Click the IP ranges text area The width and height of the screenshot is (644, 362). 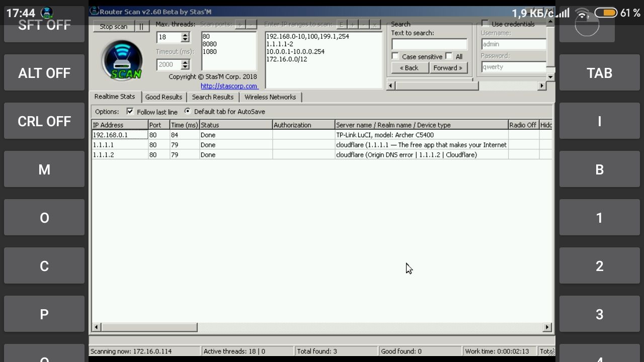pos(324,60)
